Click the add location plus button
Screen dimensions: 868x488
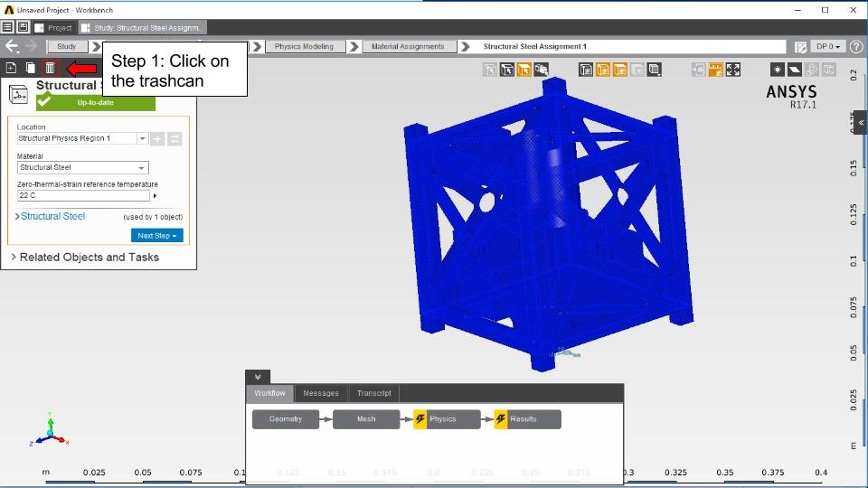[157, 138]
